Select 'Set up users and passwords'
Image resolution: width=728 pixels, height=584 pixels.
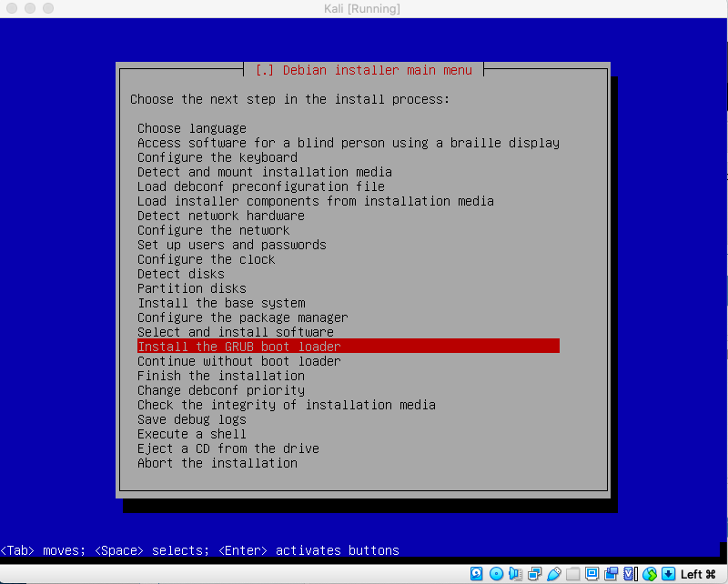(231, 245)
